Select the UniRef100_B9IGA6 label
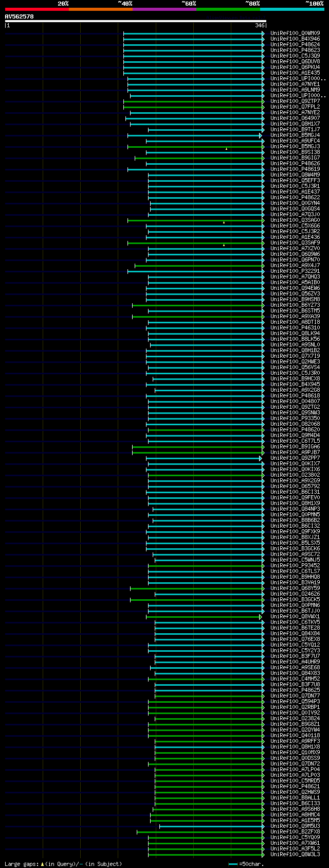 pyautogui.click(x=295, y=447)
